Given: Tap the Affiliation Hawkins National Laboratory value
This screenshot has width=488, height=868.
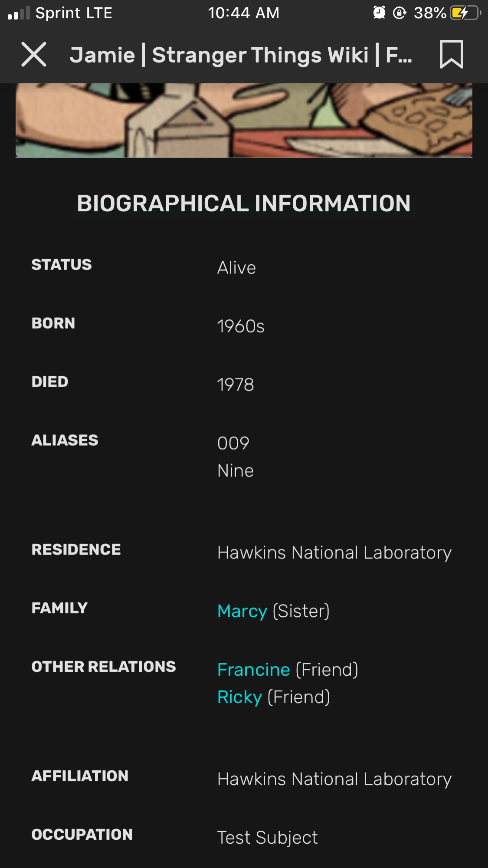Looking at the screenshot, I should click(x=334, y=779).
